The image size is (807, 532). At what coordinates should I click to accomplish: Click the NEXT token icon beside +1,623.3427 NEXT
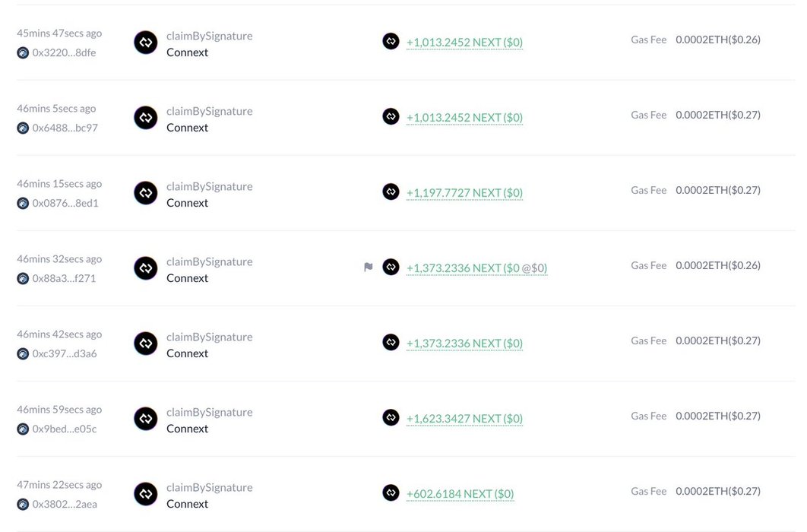click(x=391, y=417)
